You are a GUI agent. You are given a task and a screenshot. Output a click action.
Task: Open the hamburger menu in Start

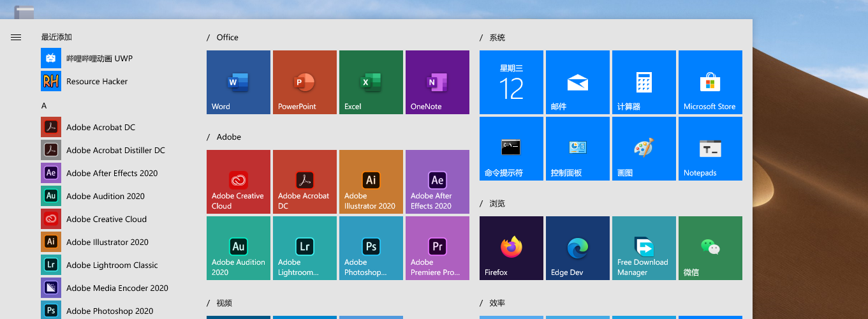coord(16,38)
